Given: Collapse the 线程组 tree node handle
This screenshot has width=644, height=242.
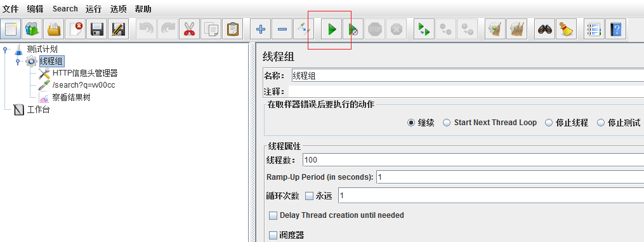Looking at the screenshot, I should (x=17, y=62).
